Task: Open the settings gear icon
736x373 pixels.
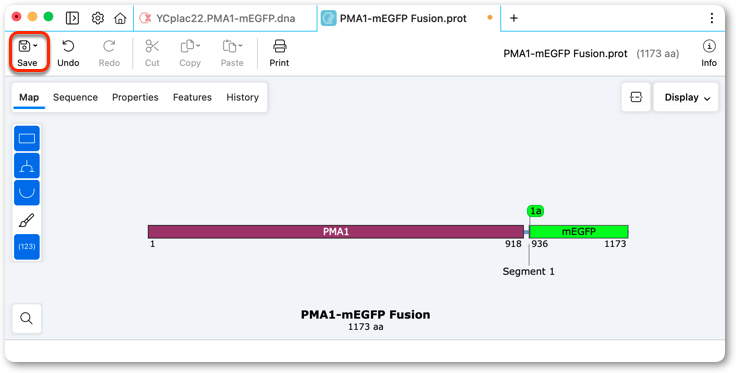Action: [97, 18]
